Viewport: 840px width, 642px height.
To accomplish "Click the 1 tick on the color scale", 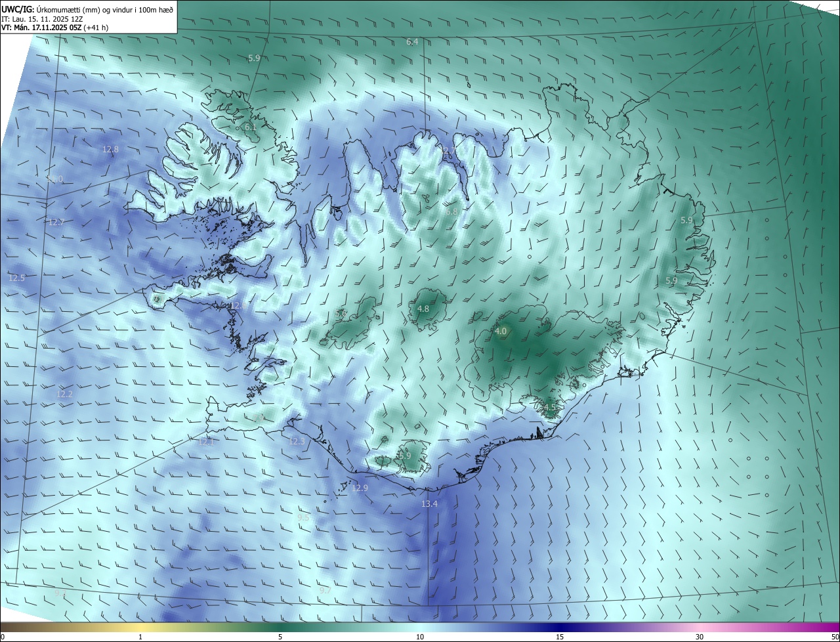I will (x=140, y=637).
